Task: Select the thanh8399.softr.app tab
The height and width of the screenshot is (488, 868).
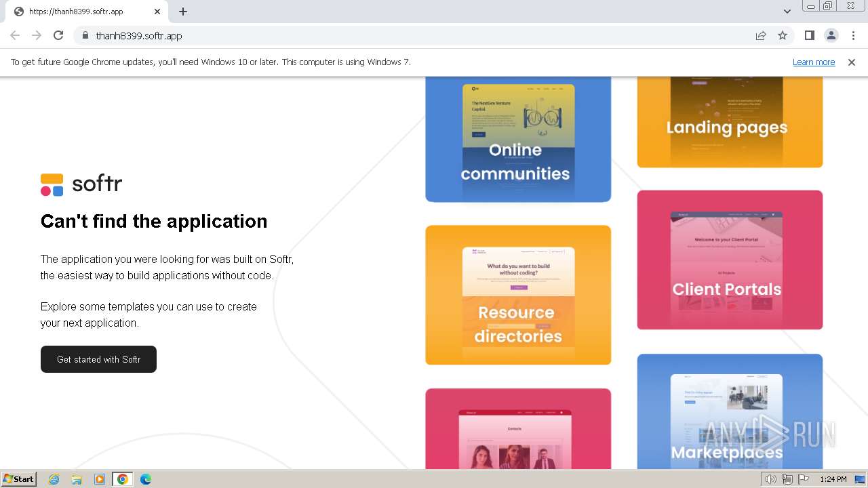Action: [87, 12]
